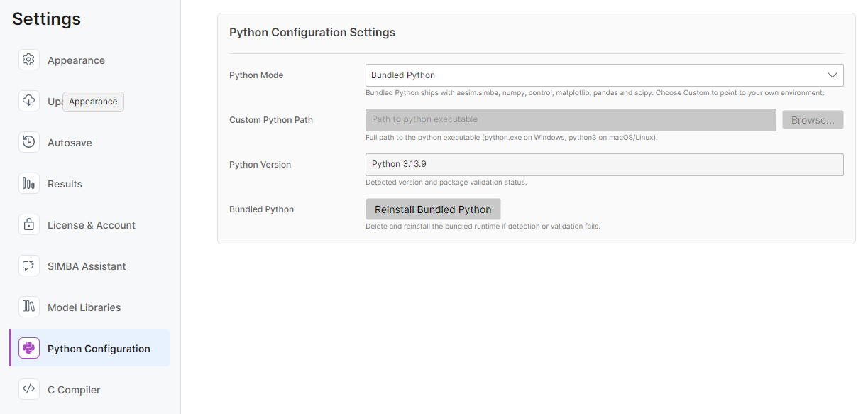Click the Python Version field
868x414 pixels.
pos(604,164)
